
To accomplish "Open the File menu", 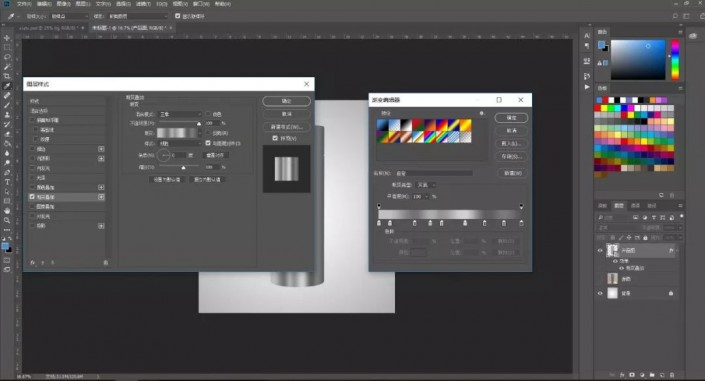I will [x=24, y=4].
